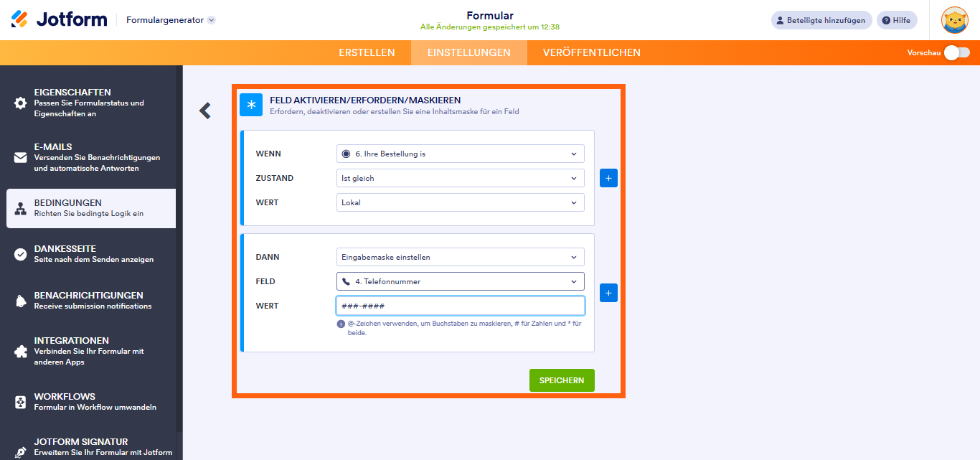
Task: Expand the DANN 'Eingabemaske einstellen' dropdown
Action: (460, 257)
